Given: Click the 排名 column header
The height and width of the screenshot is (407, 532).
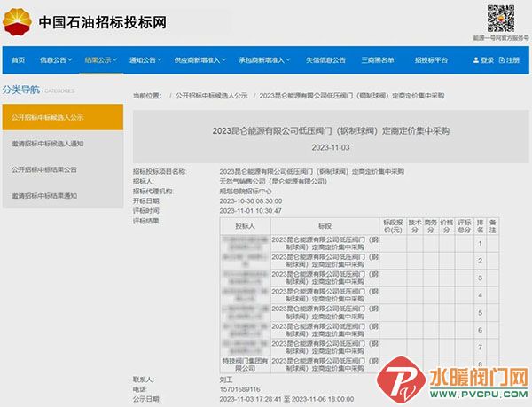Looking at the screenshot, I should coord(480,226).
